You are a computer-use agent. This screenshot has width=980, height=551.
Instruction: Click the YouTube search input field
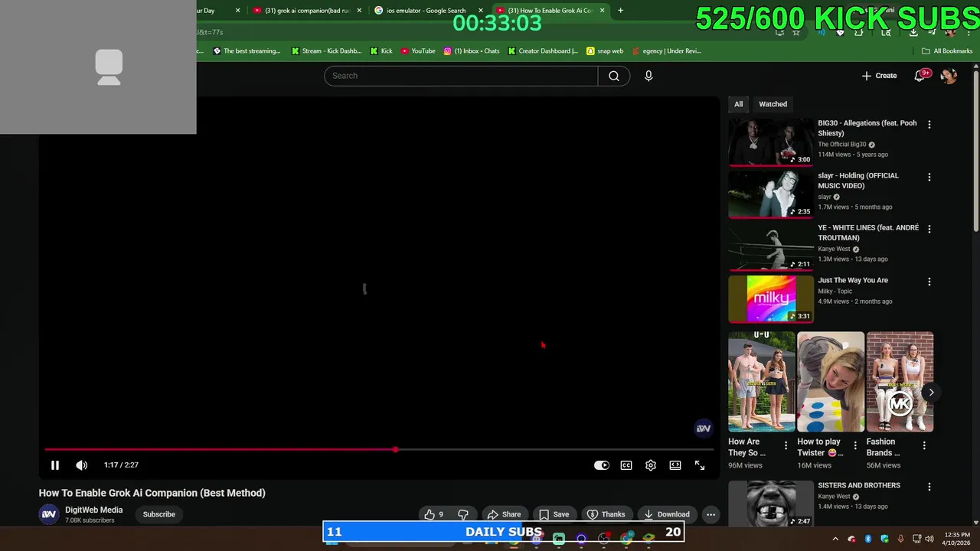click(461, 76)
